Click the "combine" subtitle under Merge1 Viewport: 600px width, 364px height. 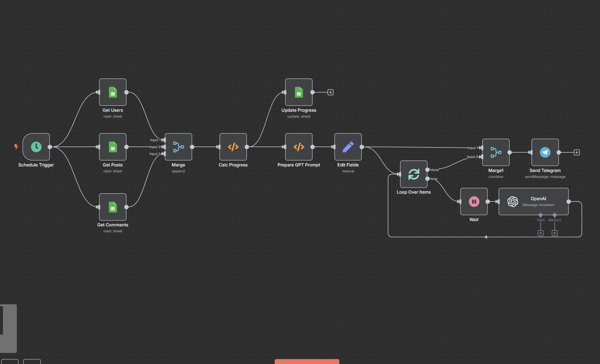(496, 177)
